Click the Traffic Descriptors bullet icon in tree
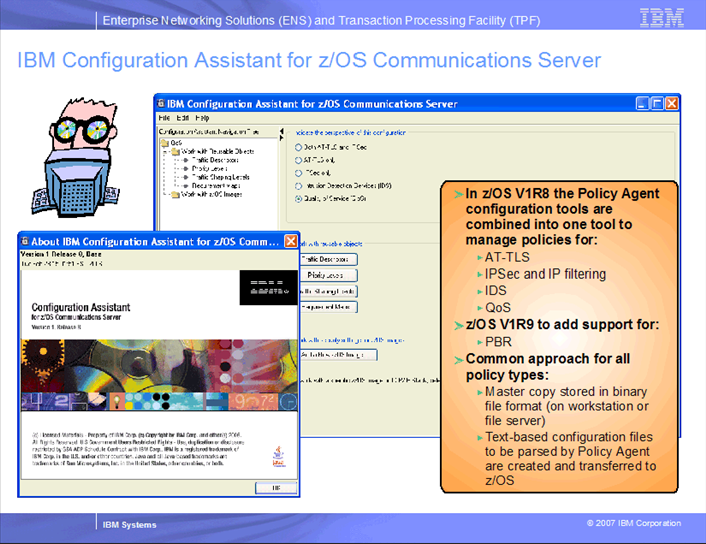 (186, 160)
